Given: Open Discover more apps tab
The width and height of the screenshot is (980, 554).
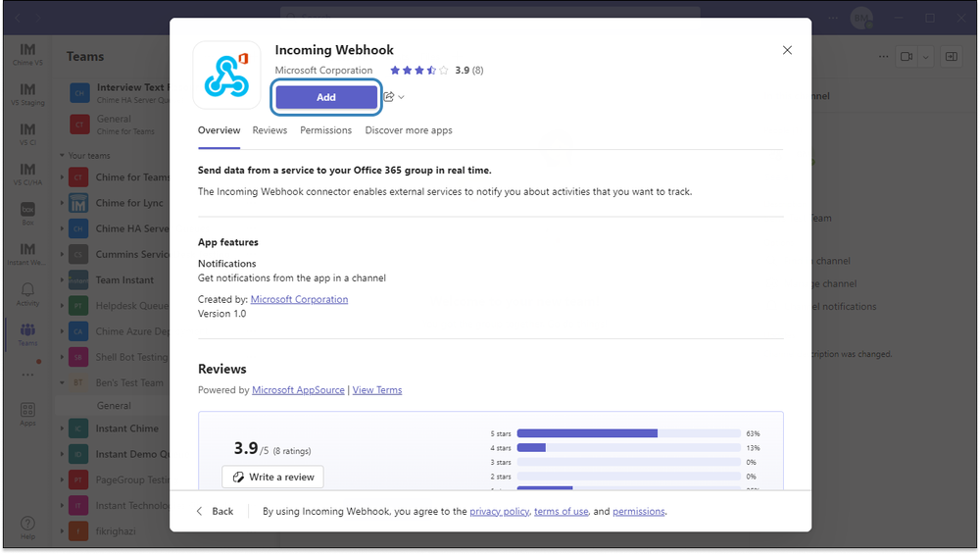Looking at the screenshot, I should [x=409, y=130].
